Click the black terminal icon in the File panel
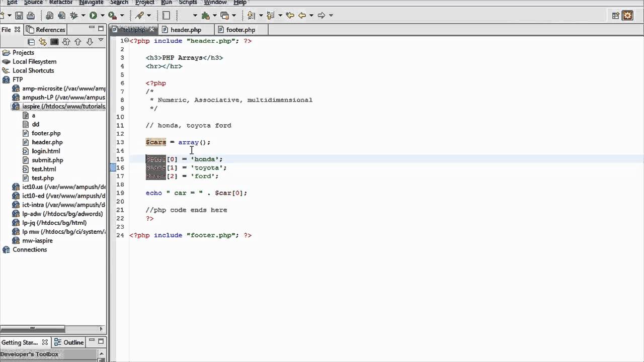This screenshot has height=362, width=644. tap(54, 42)
